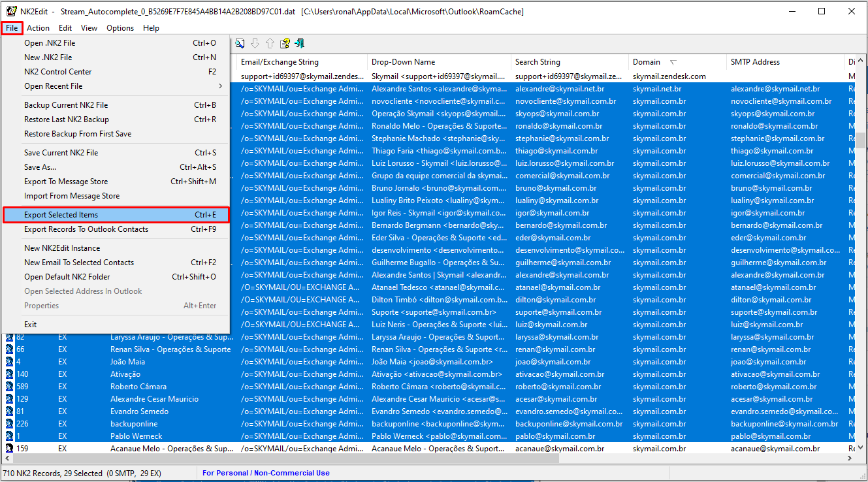Open the View menu
This screenshot has width=868, height=482.
[89, 28]
